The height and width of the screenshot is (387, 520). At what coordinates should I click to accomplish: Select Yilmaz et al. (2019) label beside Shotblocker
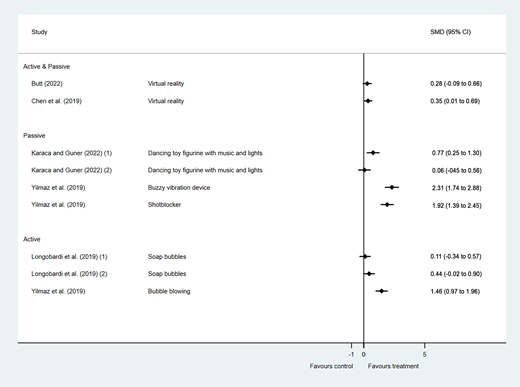pyautogui.click(x=58, y=205)
